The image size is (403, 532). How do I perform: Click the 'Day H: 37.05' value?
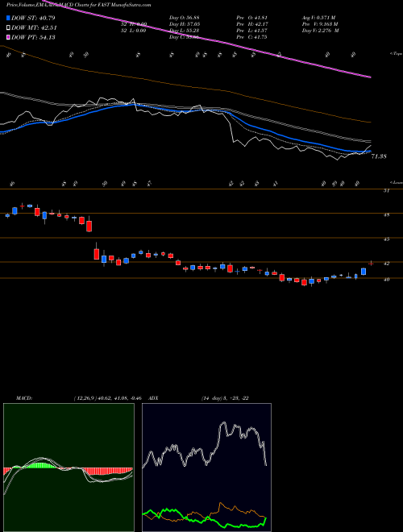[183, 24]
